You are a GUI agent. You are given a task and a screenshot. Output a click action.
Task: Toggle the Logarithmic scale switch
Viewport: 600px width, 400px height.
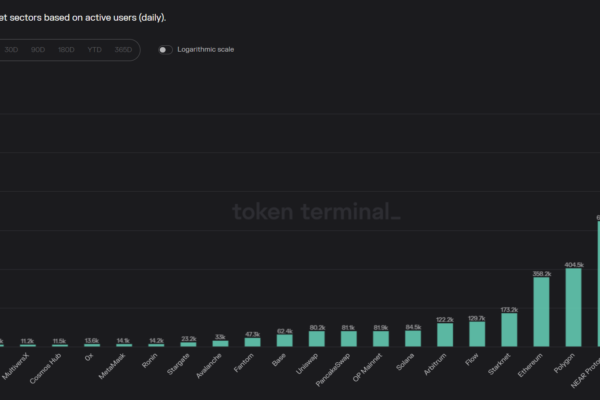coord(165,49)
